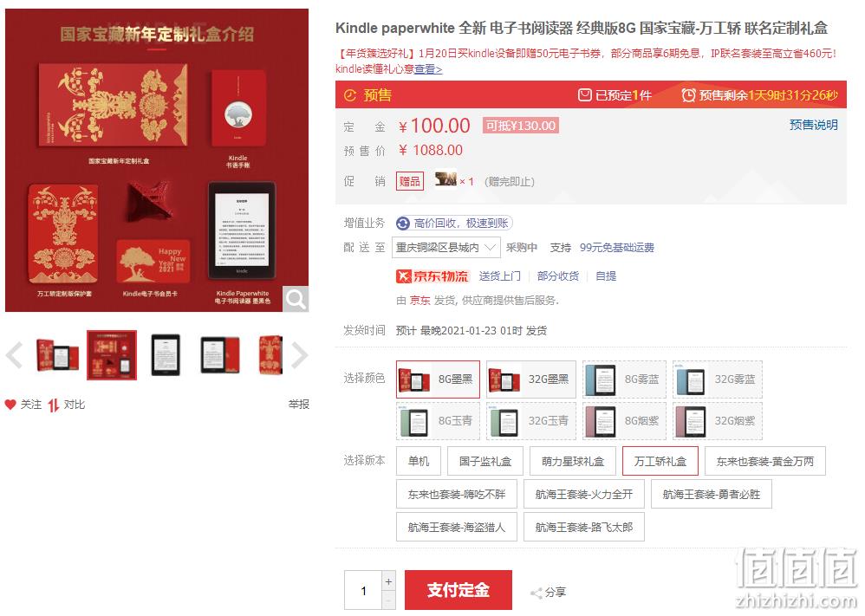865x616 pixels.
Task: Click the 支付定金 pay deposit button
Action: pyautogui.click(x=459, y=590)
